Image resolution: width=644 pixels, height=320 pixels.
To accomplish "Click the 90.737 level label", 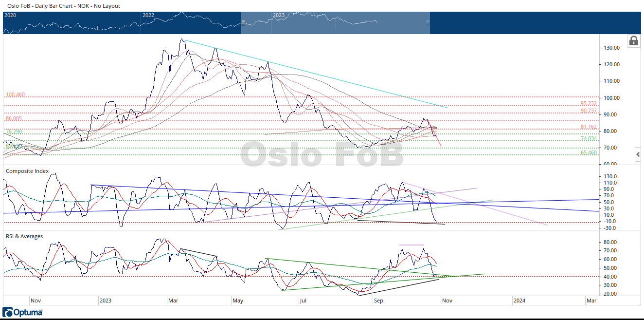I will [x=589, y=111].
